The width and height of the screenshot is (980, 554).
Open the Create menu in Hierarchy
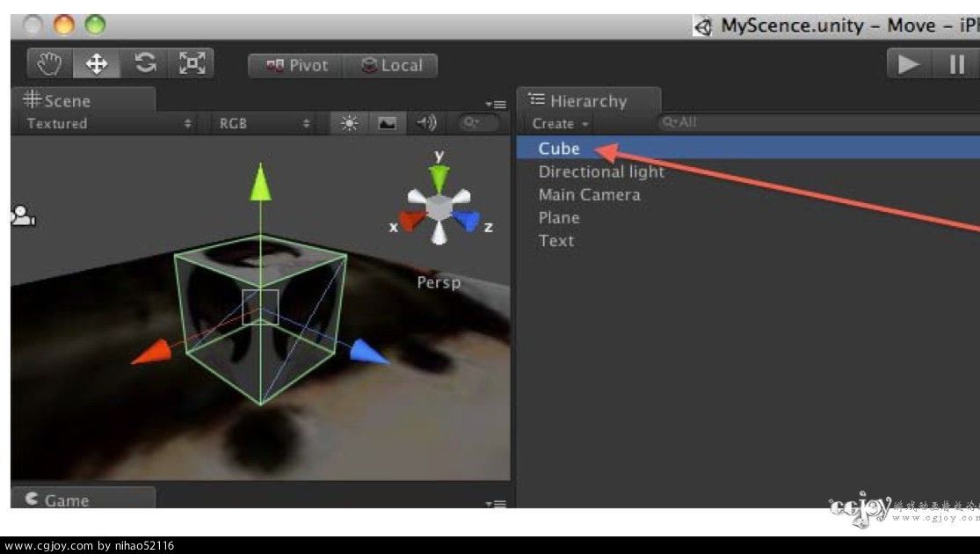coord(557,123)
